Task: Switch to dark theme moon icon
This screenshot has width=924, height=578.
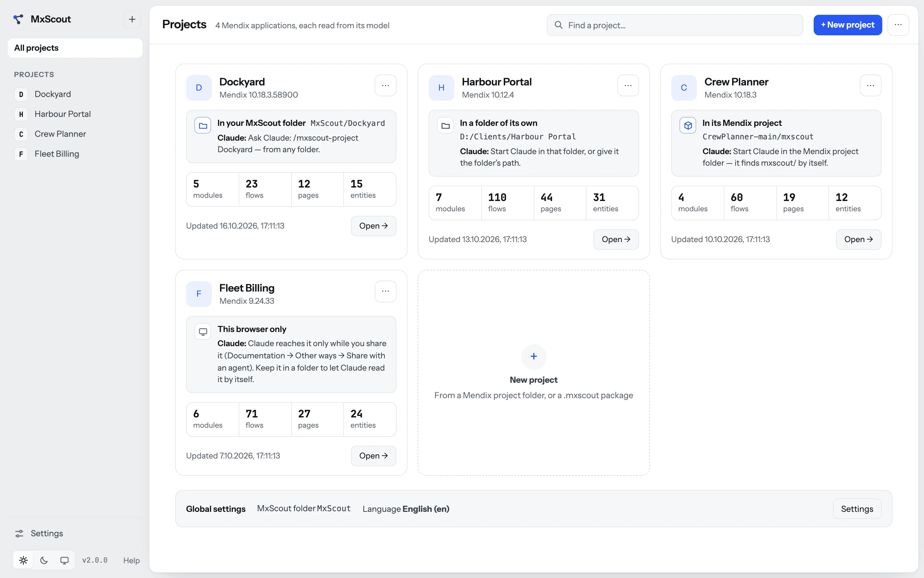Action: [44, 560]
